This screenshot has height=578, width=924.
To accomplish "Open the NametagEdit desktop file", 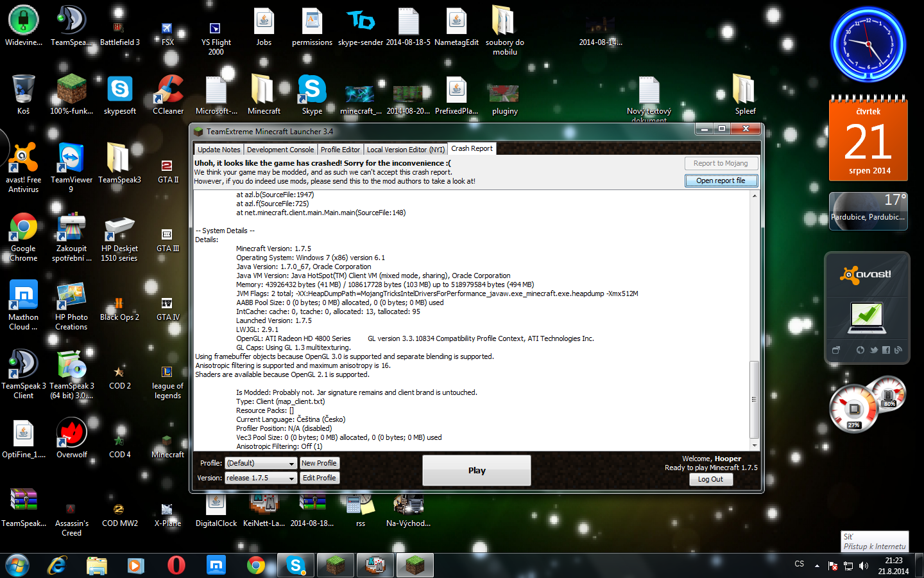I will point(456,27).
